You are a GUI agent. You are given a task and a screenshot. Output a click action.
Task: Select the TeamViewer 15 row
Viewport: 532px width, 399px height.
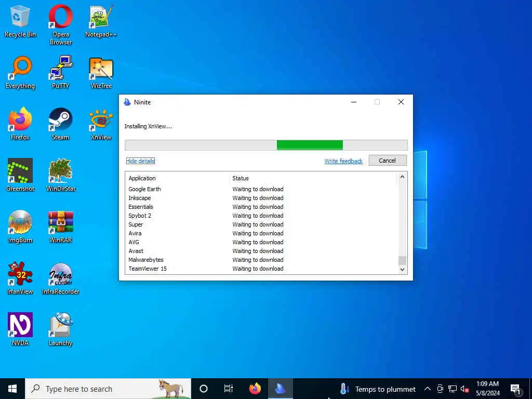click(x=261, y=269)
